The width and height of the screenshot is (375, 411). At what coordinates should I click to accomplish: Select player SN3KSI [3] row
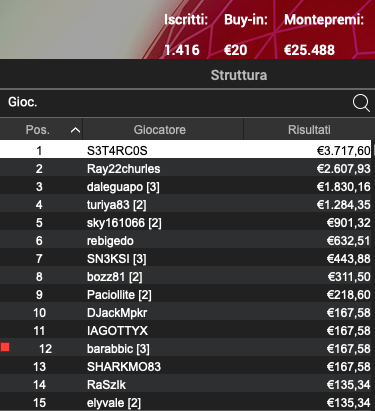186,258
